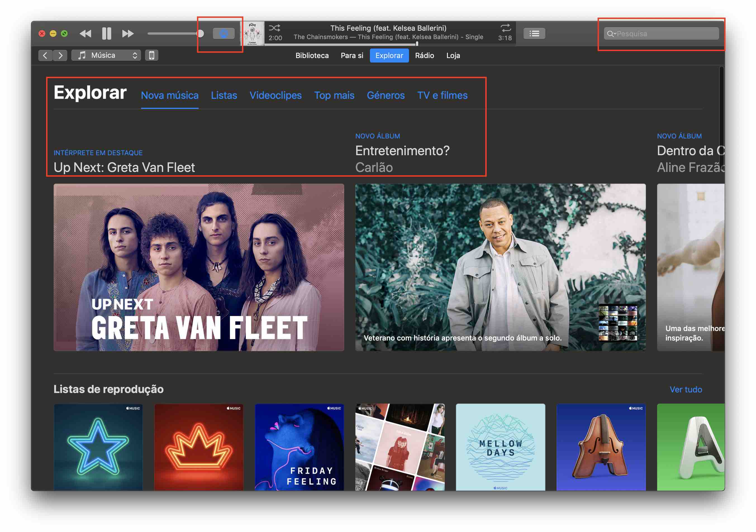Open the Videoclipes section
This screenshot has width=756, height=532.
pyautogui.click(x=275, y=95)
